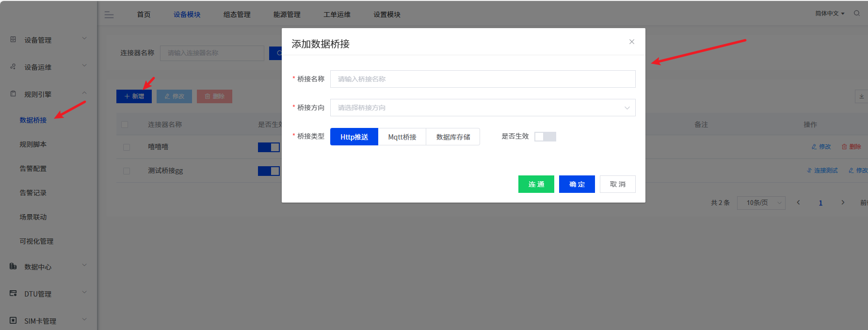The width and height of the screenshot is (868, 330).
Task: Click the 连接器名称 column header
Action: (x=165, y=125)
